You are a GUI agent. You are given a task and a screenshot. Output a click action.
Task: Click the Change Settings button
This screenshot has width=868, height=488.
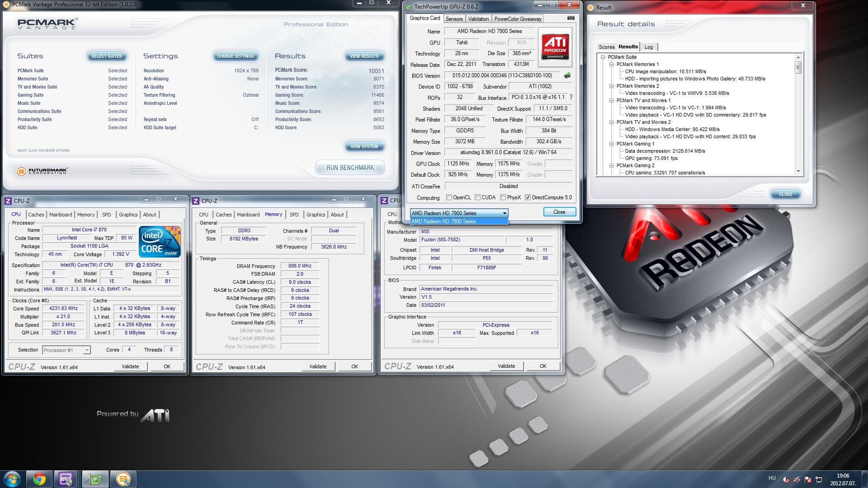(236, 56)
